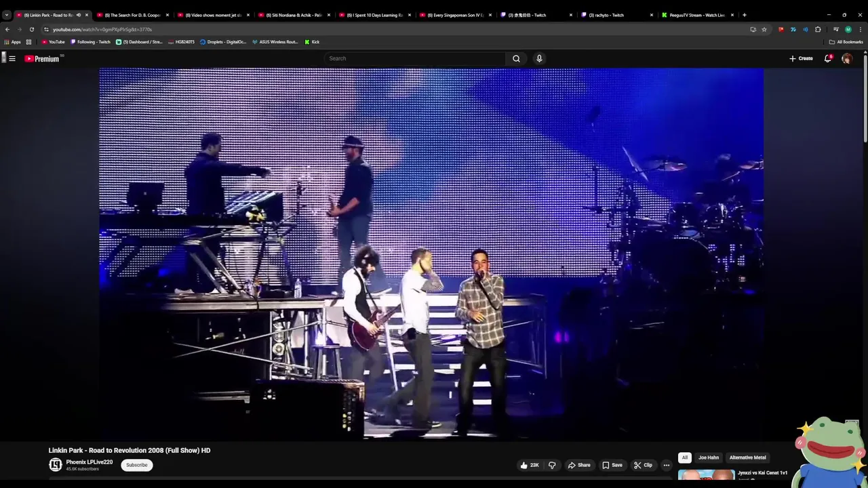Viewport: 868px width, 488px height.
Task: Go forward in browser history
Action: (x=19, y=29)
